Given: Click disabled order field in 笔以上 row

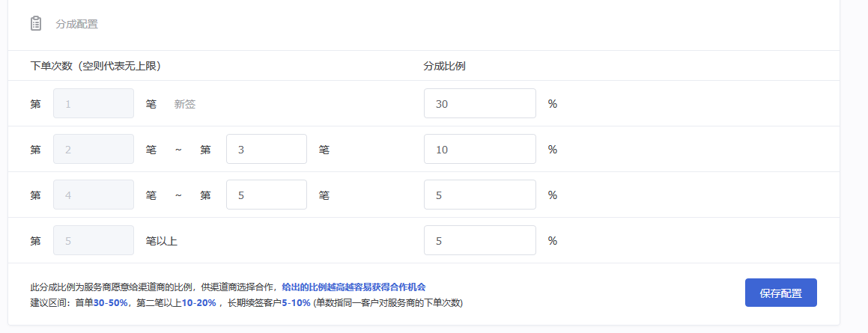Looking at the screenshot, I should [x=94, y=240].
